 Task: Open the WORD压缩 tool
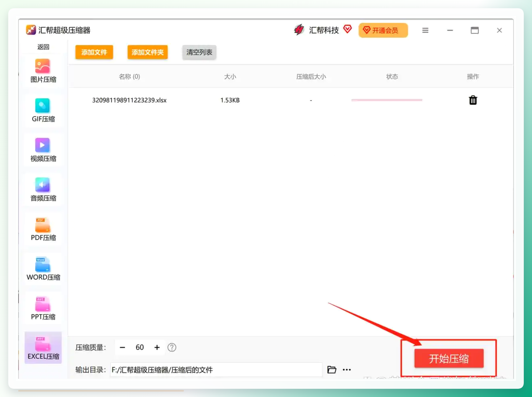[43, 269]
